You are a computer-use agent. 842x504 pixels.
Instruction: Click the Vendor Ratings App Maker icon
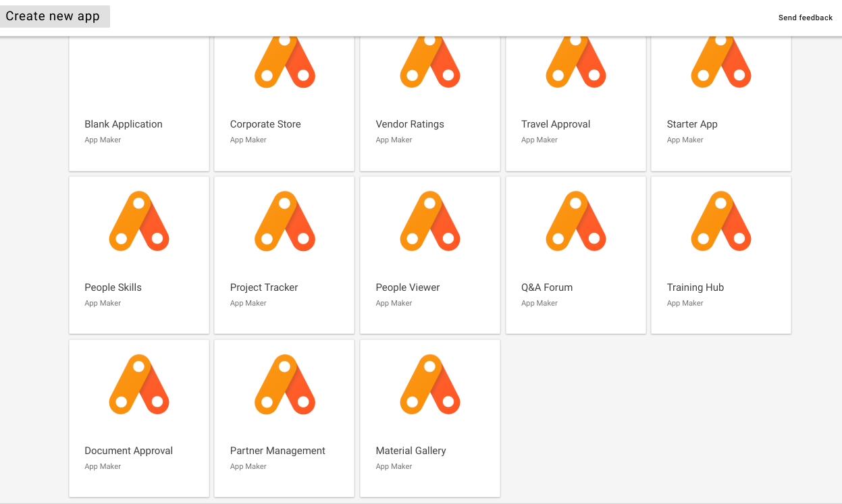[430, 62]
